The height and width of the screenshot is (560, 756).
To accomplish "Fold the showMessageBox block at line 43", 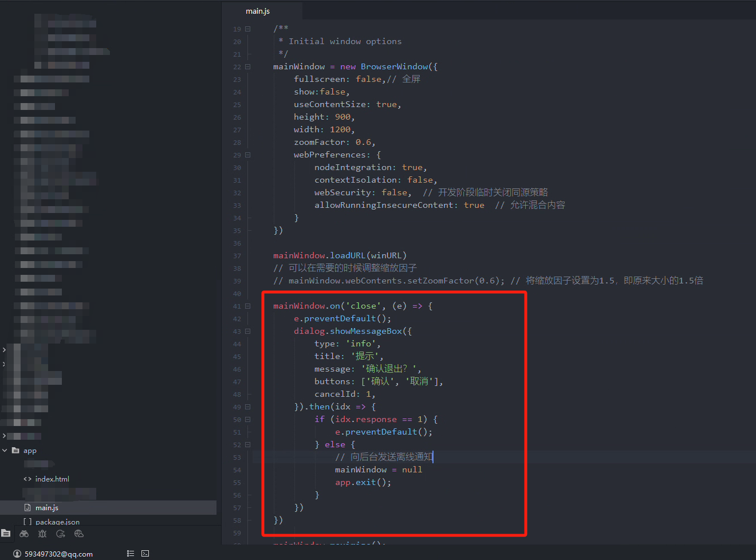I will point(248,331).
